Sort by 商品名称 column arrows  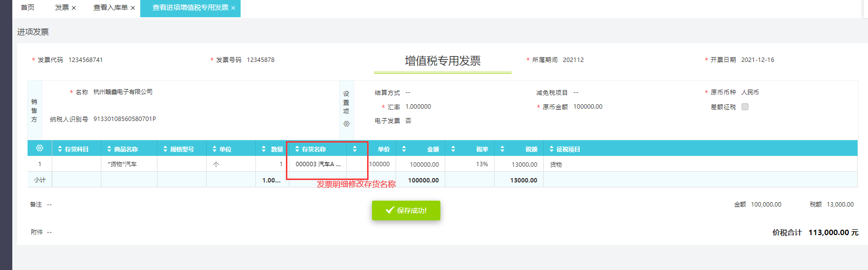pos(109,149)
